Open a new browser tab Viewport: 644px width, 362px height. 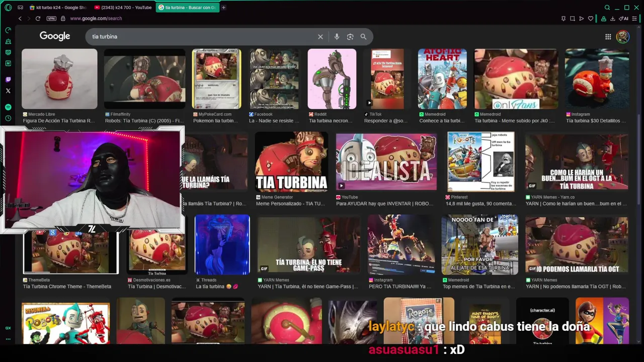pyautogui.click(x=223, y=8)
